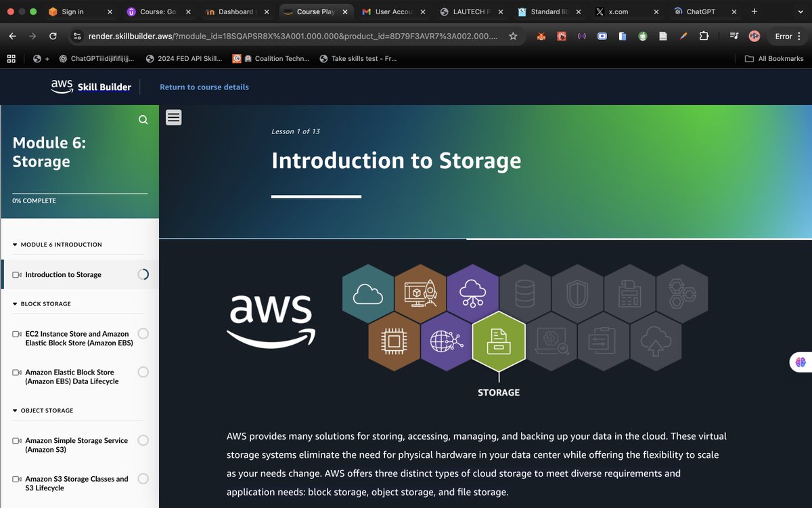Open Take skills test bookmark
The image size is (812, 508).
358,59
